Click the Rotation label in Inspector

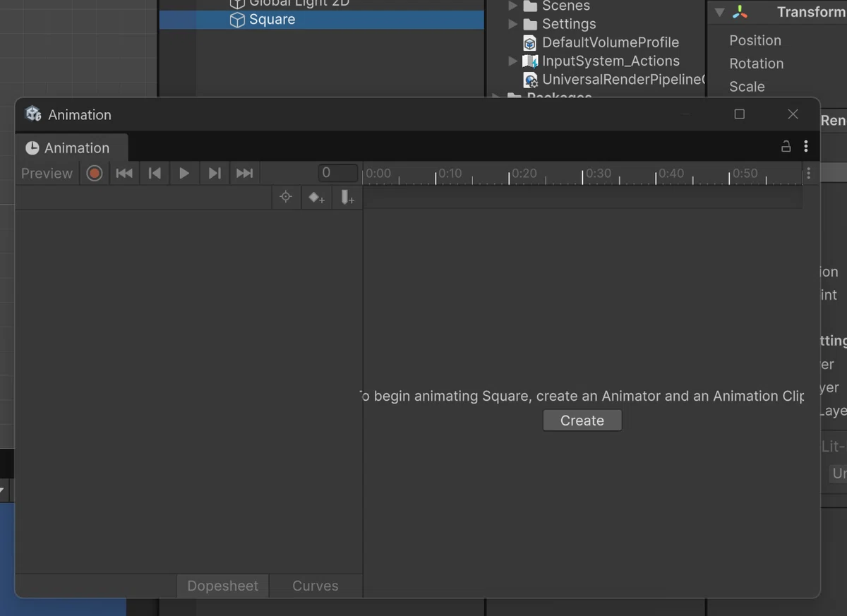(757, 64)
